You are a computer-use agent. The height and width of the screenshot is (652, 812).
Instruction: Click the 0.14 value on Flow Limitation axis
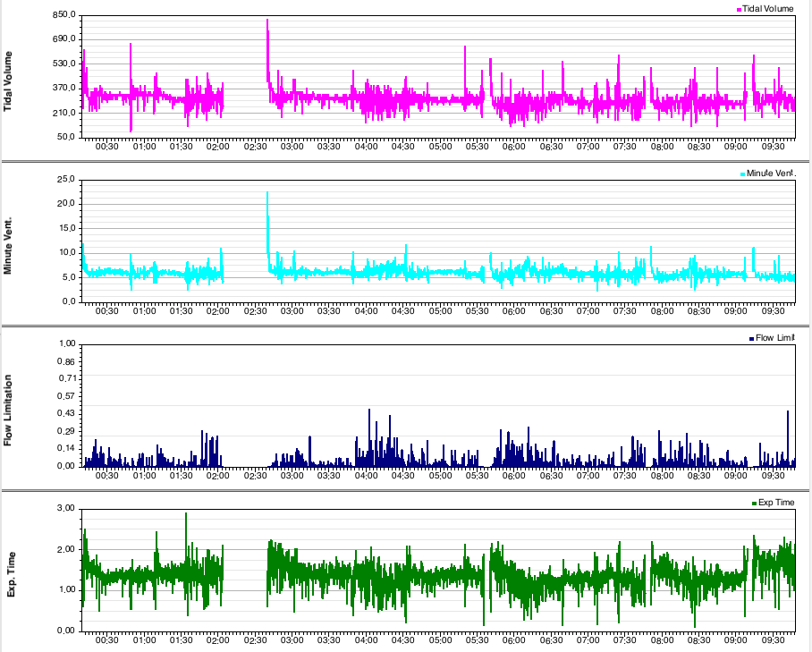click(x=66, y=448)
